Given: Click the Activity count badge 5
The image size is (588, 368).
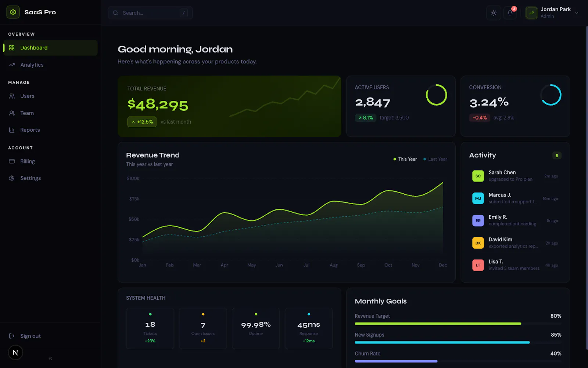Looking at the screenshot, I should [557, 156].
